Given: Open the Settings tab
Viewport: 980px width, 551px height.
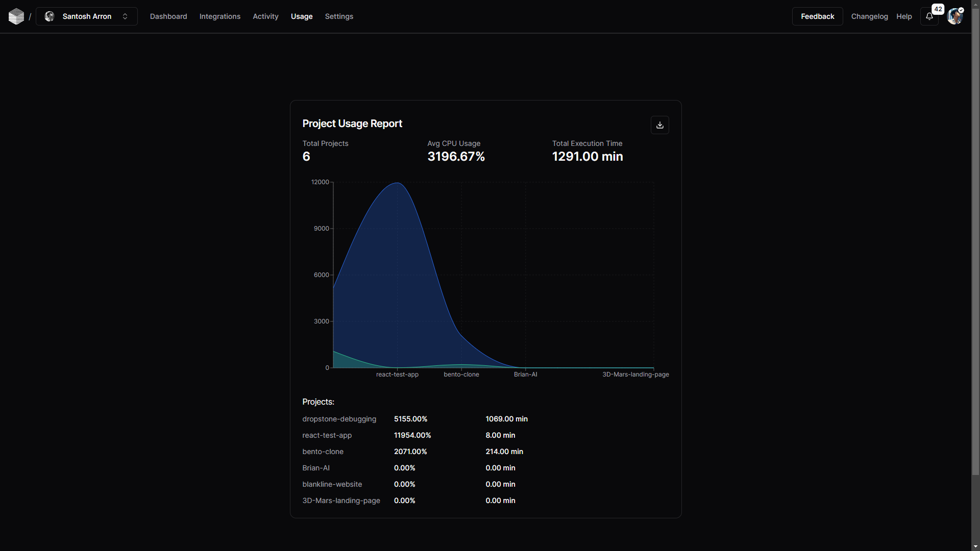Looking at the screenshot, I should coord(339,16).
